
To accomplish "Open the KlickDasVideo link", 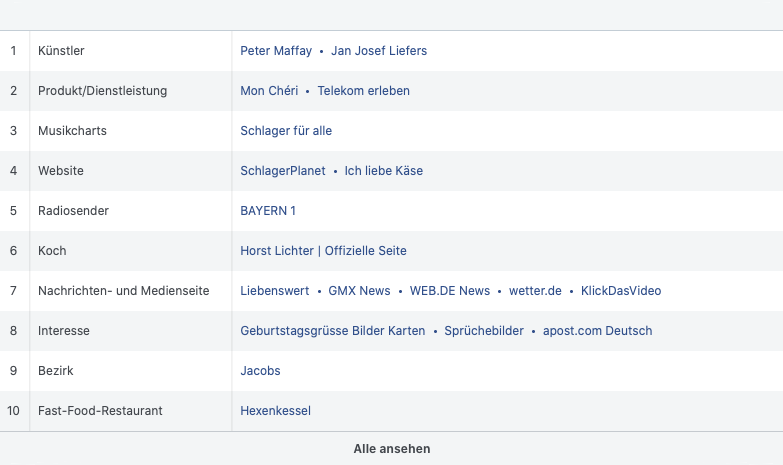I will (x=621, y=291).
